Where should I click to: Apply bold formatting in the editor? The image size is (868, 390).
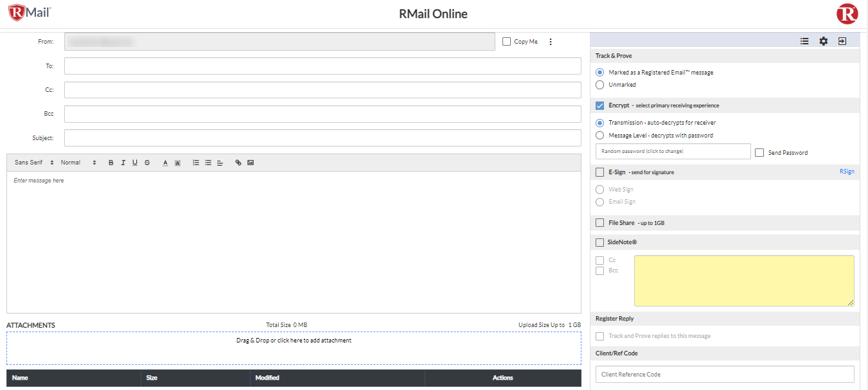111,163
